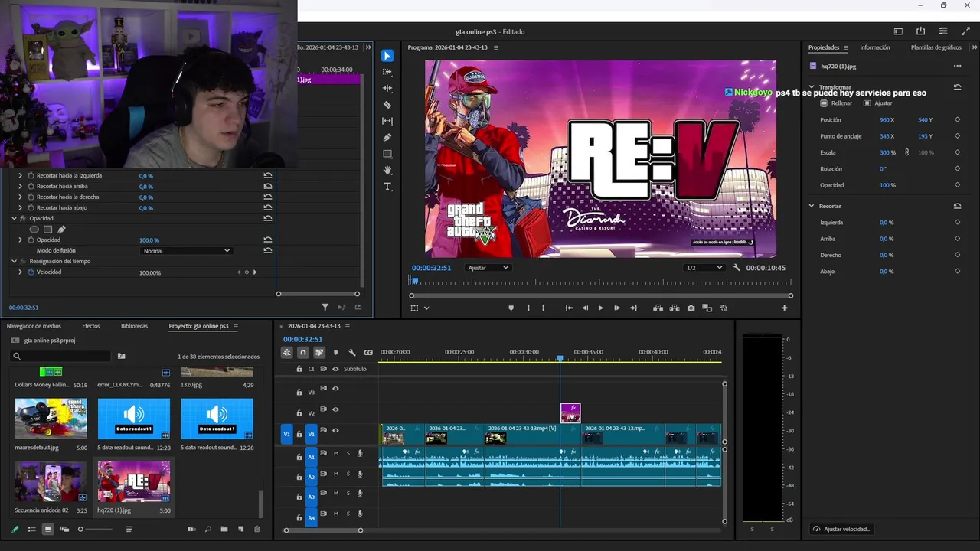Open the Efectos tab
The image size is (980, 551).
coord(91,326)
